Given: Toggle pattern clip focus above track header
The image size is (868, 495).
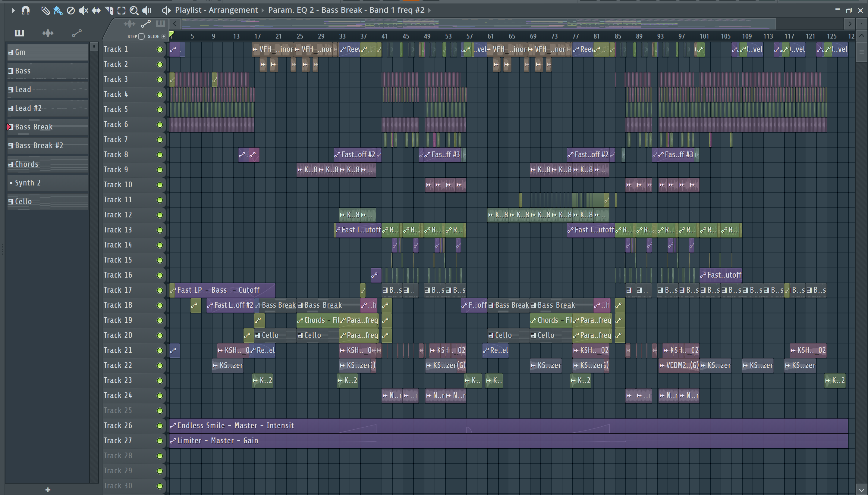Looking at the screenshot, I should click(161, 24).
